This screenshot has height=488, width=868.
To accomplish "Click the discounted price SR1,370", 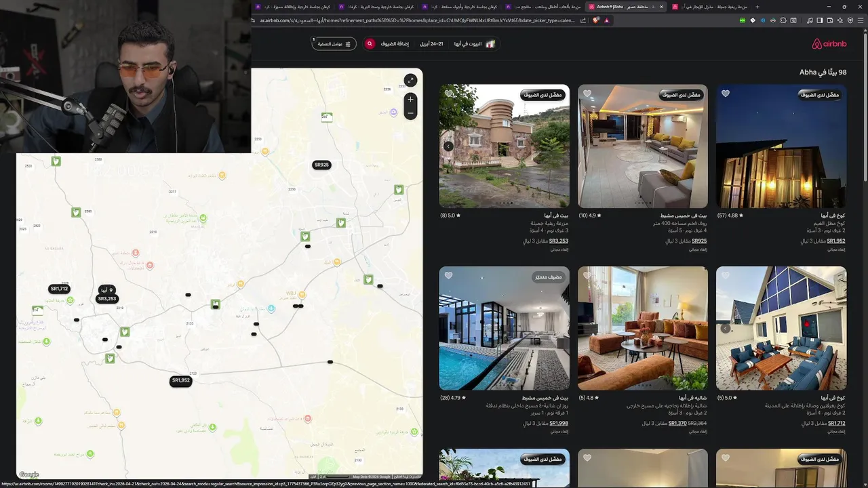I will 677,424.
